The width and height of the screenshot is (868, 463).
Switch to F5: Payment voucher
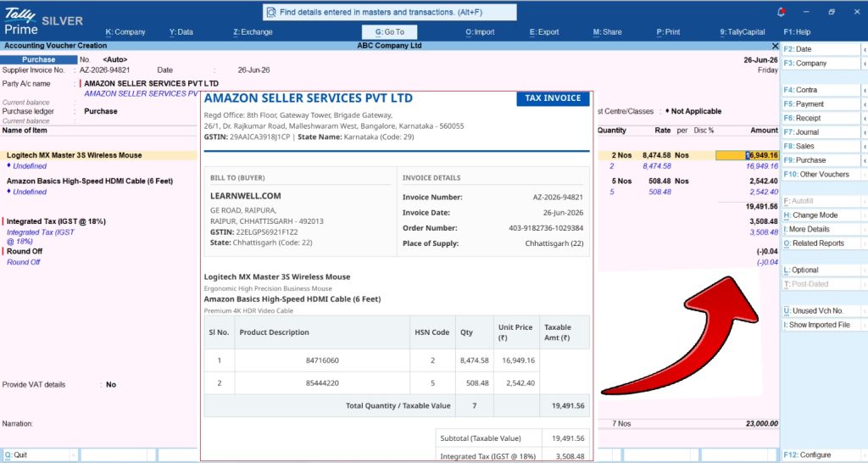pos(821,104)
